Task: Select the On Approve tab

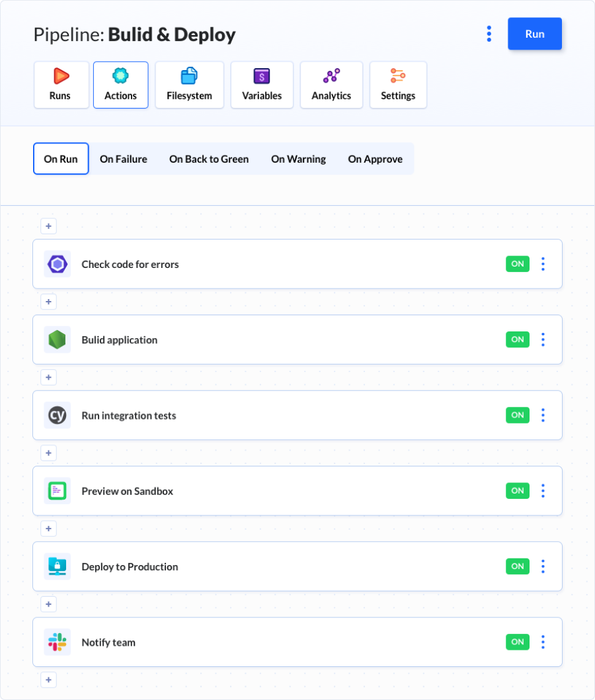Action: point(375,159)
